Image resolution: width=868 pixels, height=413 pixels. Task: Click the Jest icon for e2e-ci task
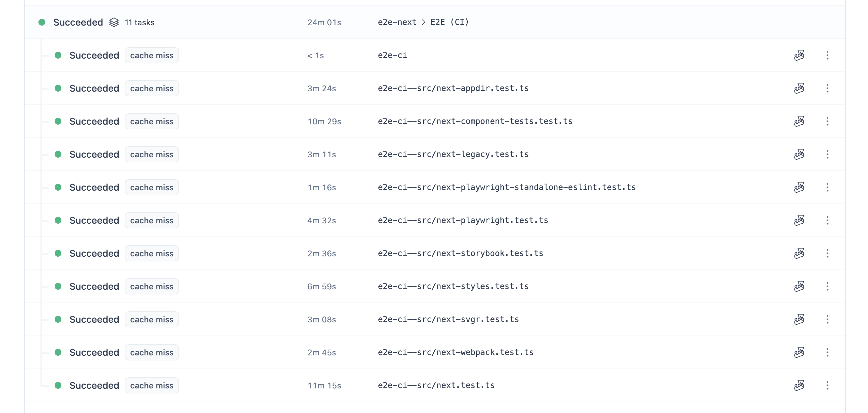coord(799,55)
